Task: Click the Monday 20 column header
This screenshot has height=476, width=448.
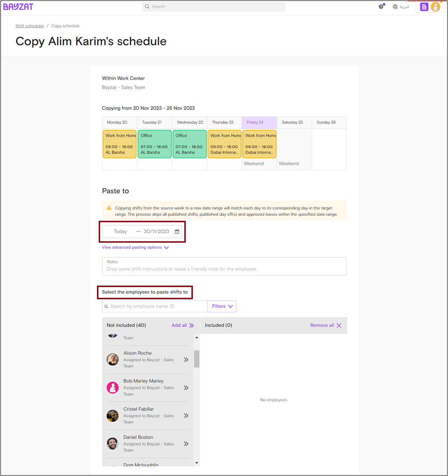Action: [x=120, y=122]
